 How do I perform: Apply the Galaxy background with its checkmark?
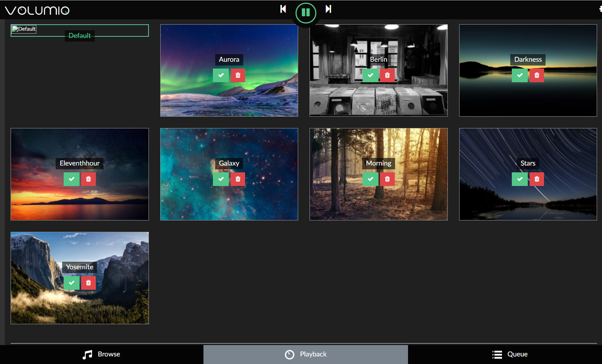pyautogui.click(x=221, y=179)
